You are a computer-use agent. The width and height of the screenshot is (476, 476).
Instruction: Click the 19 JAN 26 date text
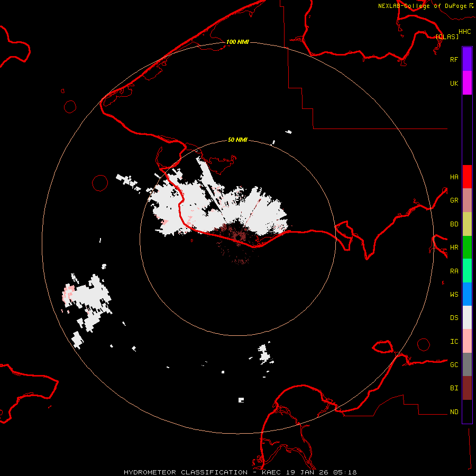click(307, 472)
